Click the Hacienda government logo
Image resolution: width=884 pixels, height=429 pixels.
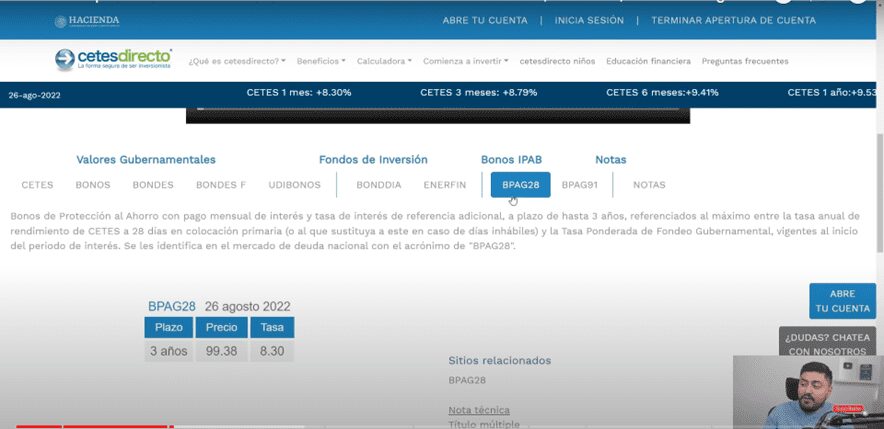point(87,20)
